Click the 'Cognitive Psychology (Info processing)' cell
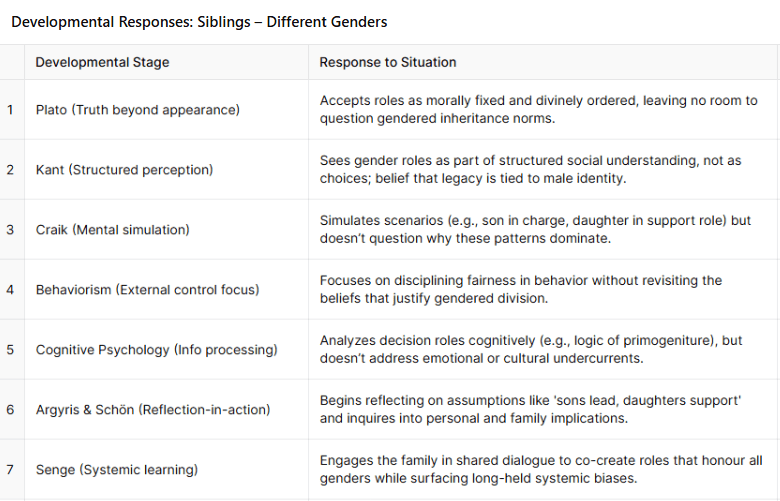Screen dimensions: 780x501 [156, 350]
